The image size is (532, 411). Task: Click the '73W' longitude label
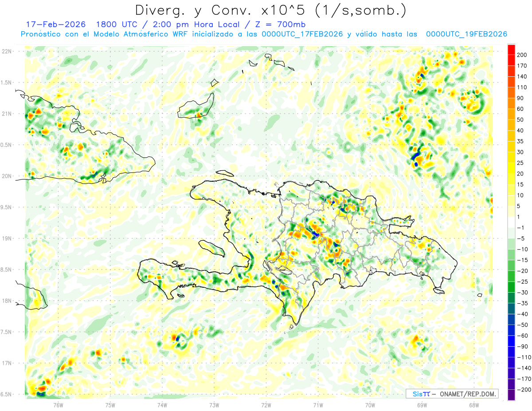pos(214,405)
